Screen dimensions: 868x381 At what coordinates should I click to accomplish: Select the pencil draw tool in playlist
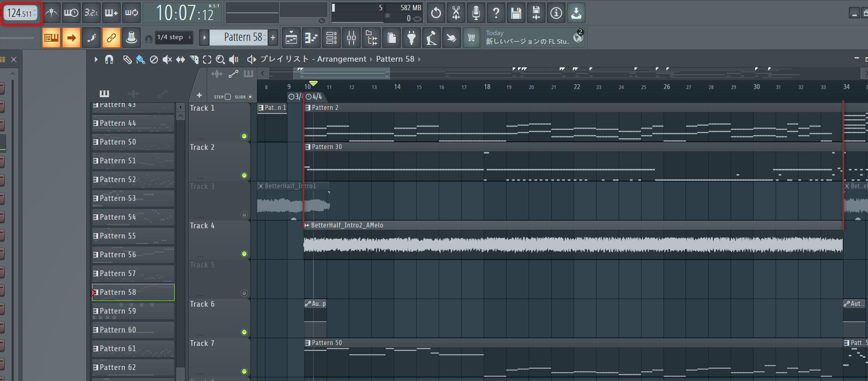[127, 60]
